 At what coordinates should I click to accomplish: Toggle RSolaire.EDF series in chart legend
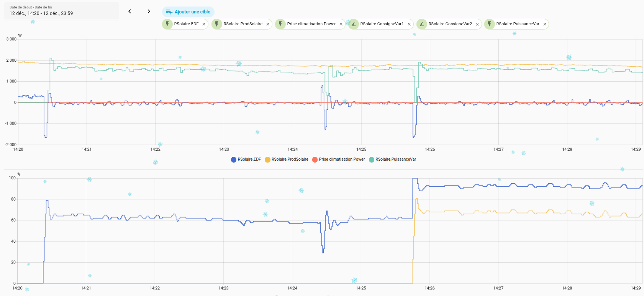click(246, 160)
